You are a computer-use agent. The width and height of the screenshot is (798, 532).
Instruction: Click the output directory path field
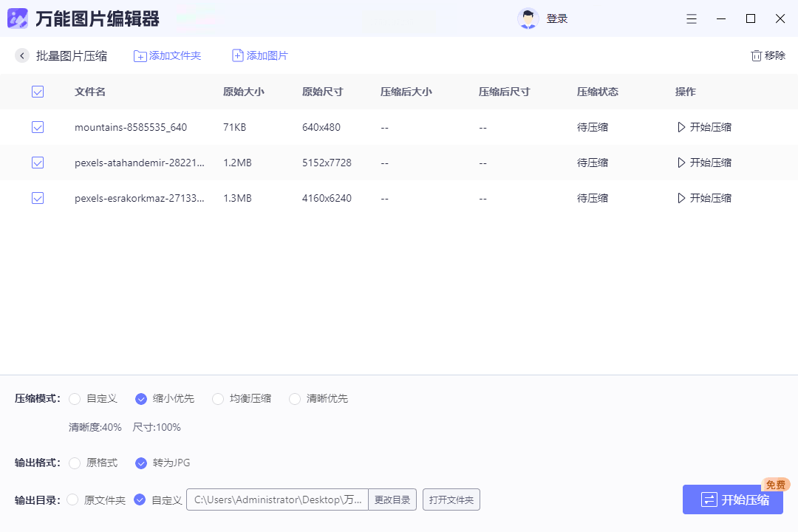(277, 500)
